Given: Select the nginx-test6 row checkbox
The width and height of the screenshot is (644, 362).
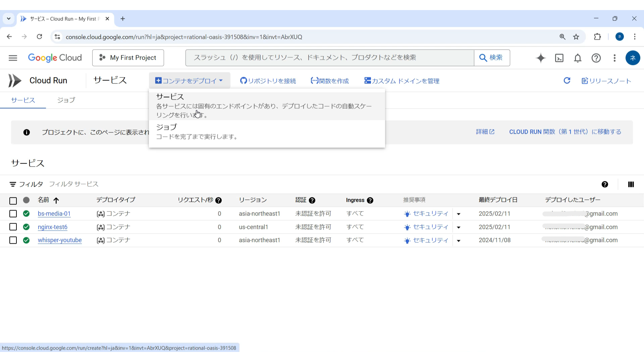Looking at the screenshot, I should click(x=13, y=227).
